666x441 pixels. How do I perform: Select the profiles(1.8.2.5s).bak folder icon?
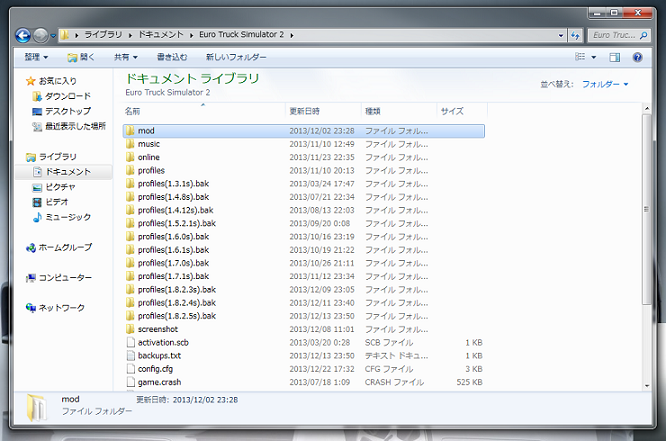pyautogui.click(x=130, y=316)
